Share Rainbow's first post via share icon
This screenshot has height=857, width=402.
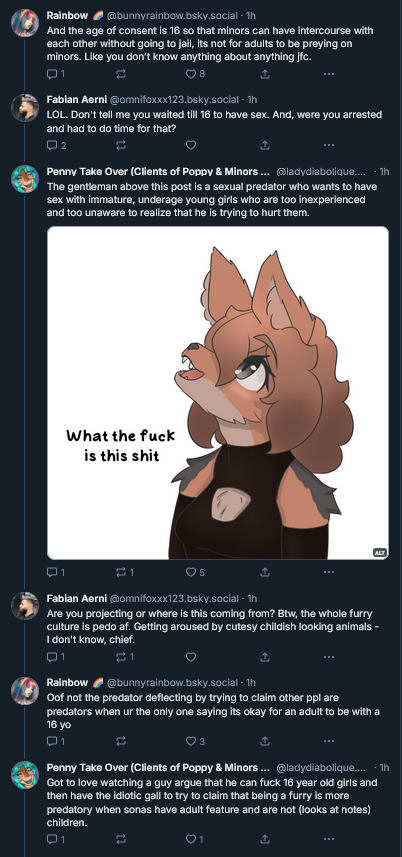265,74
